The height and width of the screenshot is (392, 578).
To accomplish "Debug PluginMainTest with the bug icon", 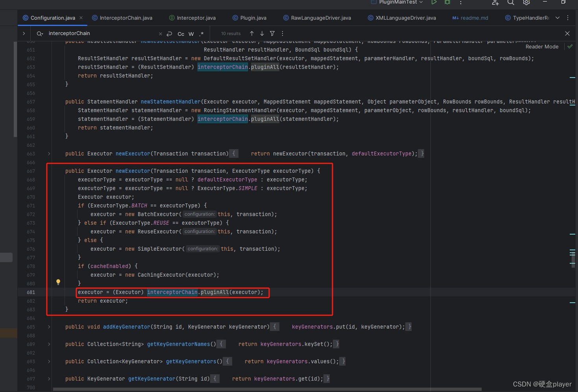I will (447, 2).
